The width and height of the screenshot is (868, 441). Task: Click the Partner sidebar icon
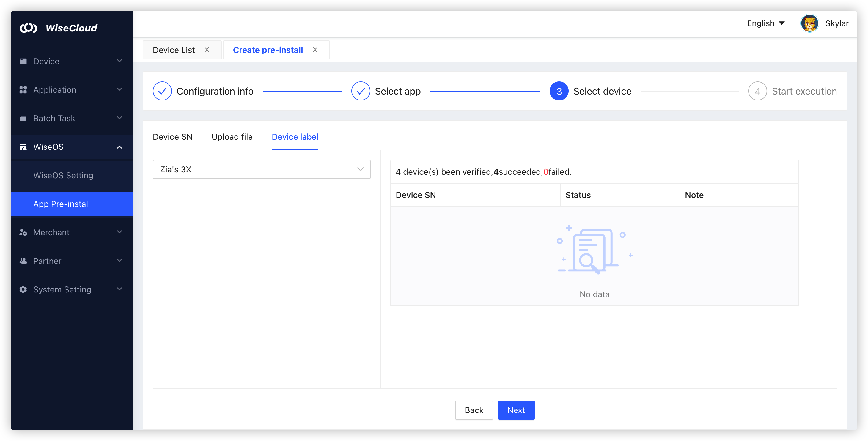pyautogui.click(x=23, y=261)
